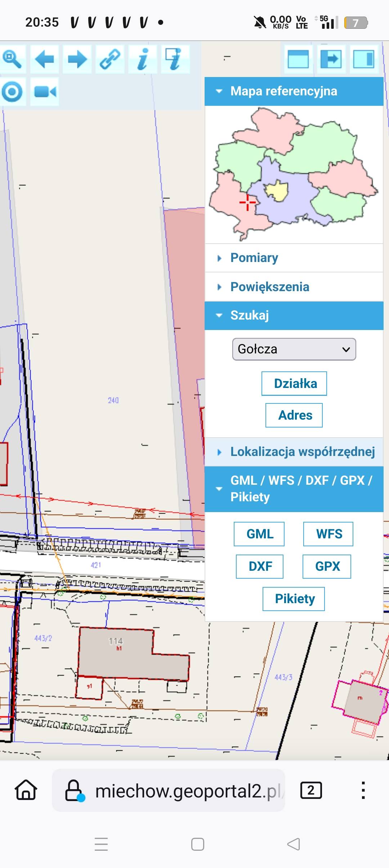
Task: Open the Gołcza municipality dropdown
Action: coord(294,349)
